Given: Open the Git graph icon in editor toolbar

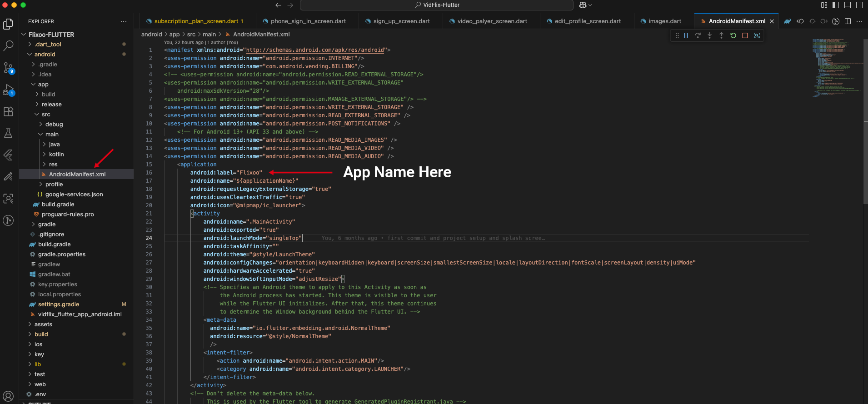Looking at the screenshot, I should click(x=836, y=21).
